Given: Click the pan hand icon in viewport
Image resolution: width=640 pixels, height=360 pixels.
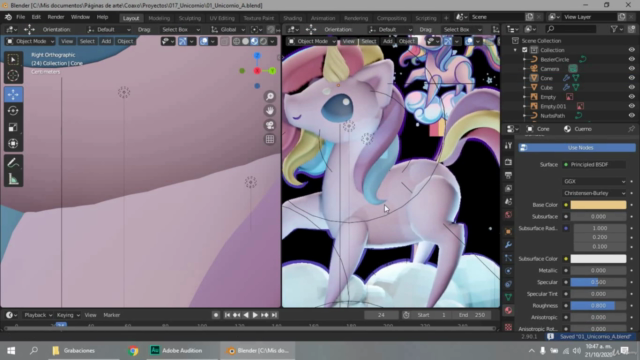Looking at the screenshot, I should coord(270,111).
